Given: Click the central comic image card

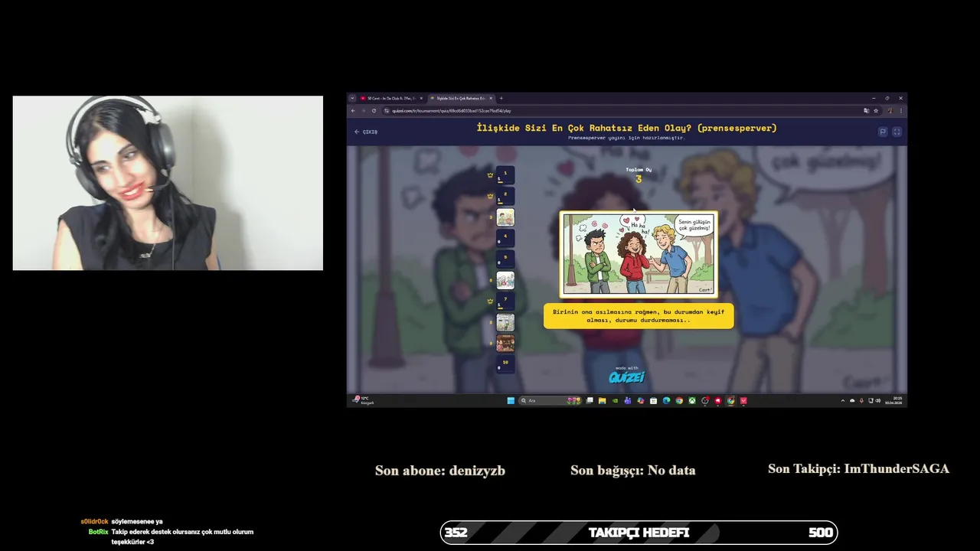Looking at the screenshot, I should click(x=639, y=254).
